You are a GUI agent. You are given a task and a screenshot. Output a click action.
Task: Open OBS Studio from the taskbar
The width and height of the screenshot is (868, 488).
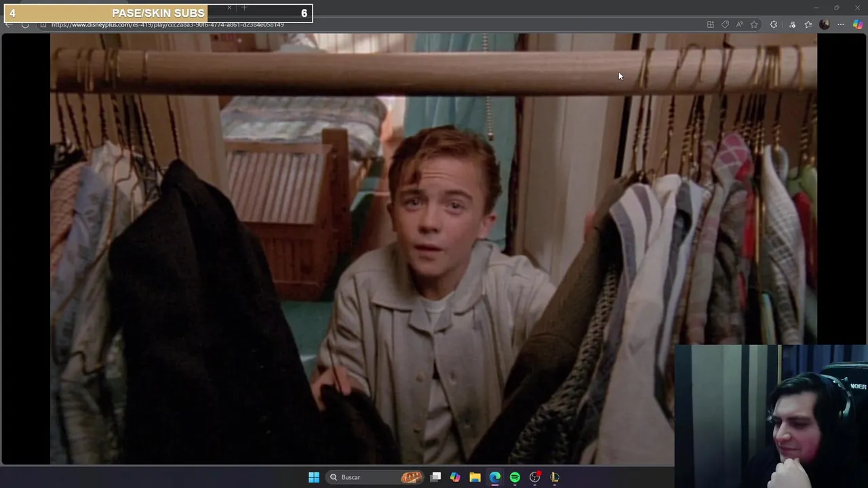coord(535,477)
